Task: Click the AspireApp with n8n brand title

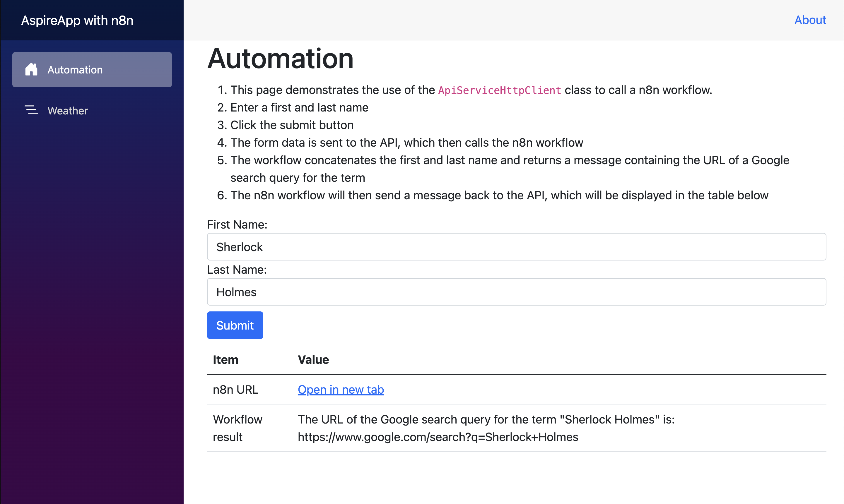Action: pos(77,20)
